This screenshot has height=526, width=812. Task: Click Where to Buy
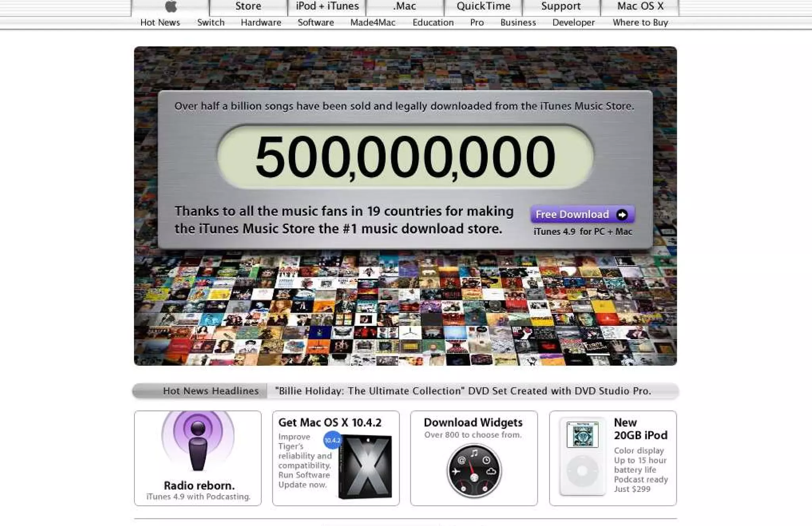[640, 23]
